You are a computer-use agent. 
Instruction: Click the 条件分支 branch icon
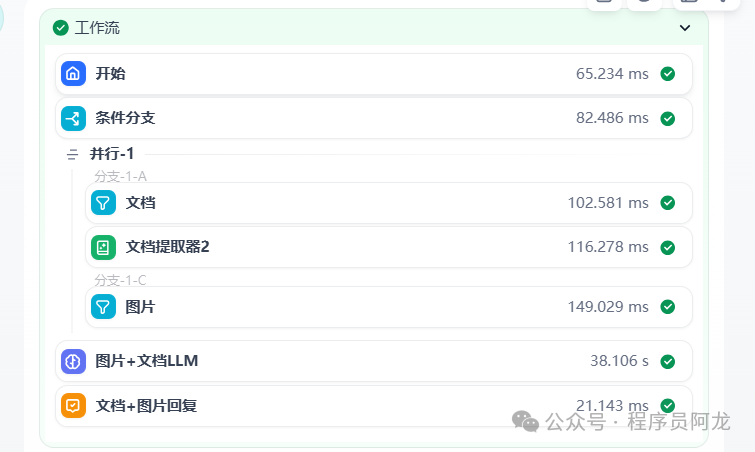[73, 119]
